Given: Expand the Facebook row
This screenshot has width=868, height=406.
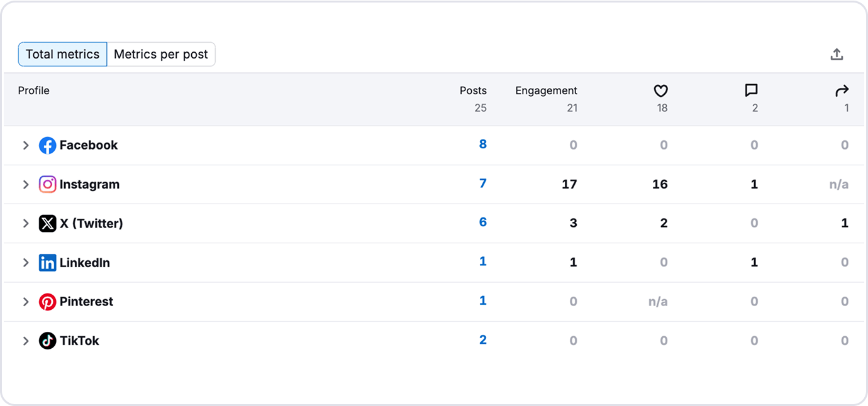Looking at the screenshot, I should click(26, 145).
